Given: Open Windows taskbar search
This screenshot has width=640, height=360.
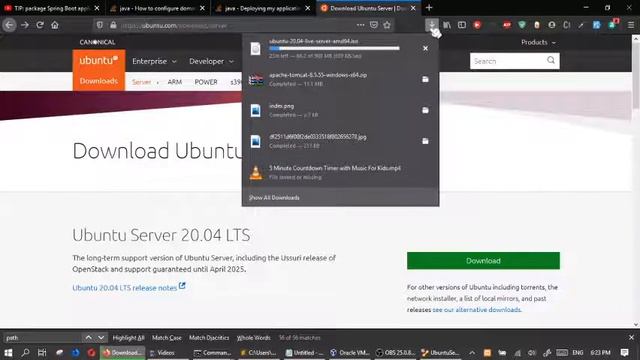Looking at the screenshot, I should point(25,353).
